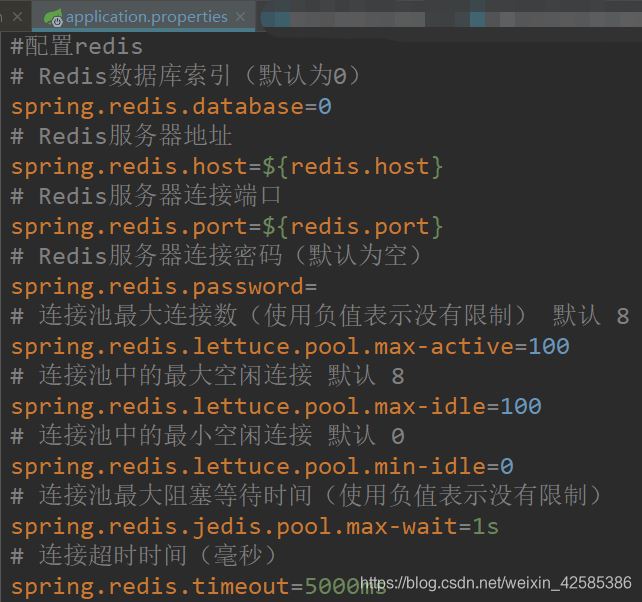Click the max-active value 100
642x602 pixels.
coord(549,347)
